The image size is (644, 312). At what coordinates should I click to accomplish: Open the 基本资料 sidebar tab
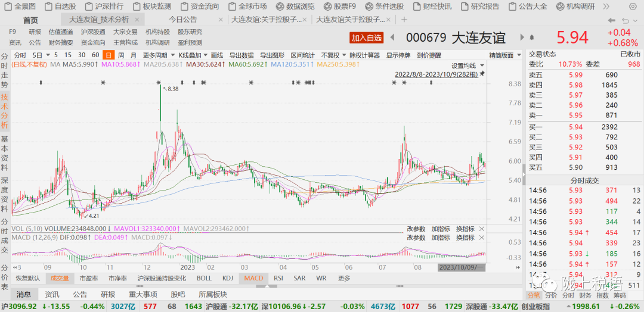point(5,152)
